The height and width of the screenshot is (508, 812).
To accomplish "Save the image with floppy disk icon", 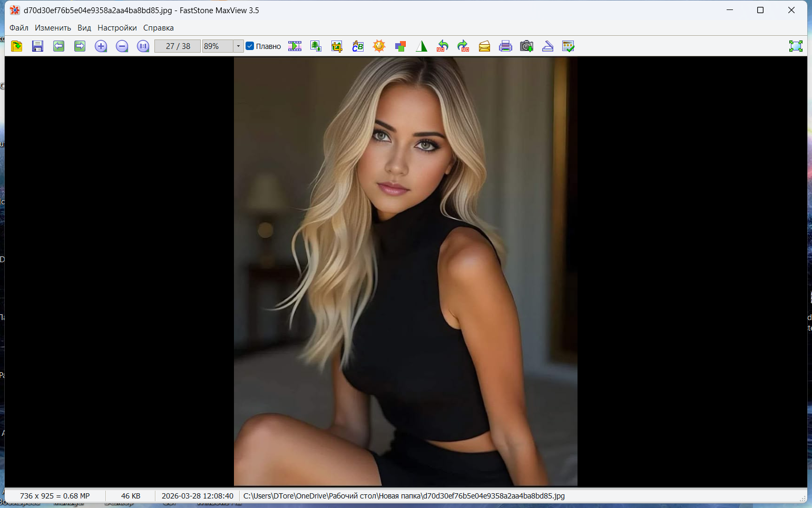I will click(x=37, y=46).
